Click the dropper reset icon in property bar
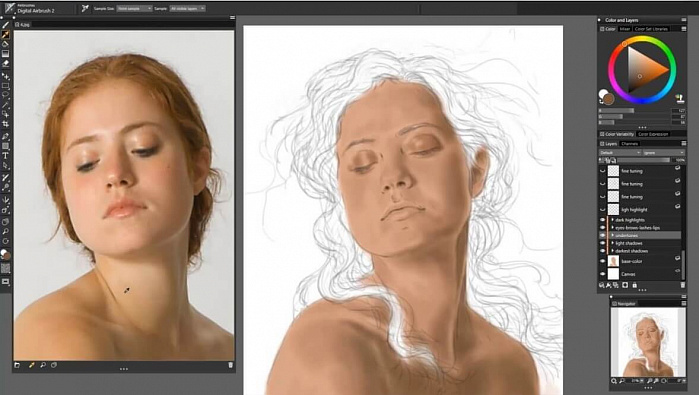This screenshot has width=699, height=395. tap(85, 8)
